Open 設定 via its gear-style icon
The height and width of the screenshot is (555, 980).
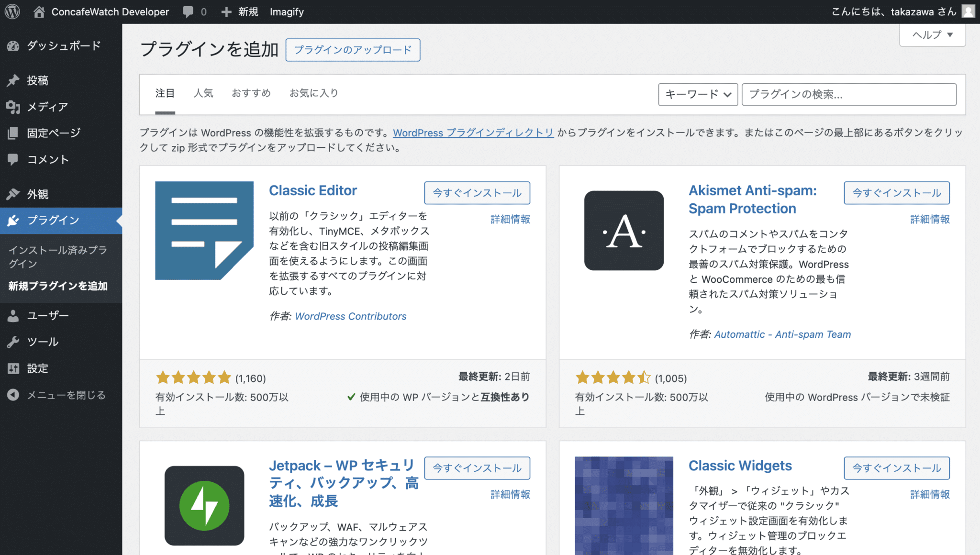[x=14, y=368]
